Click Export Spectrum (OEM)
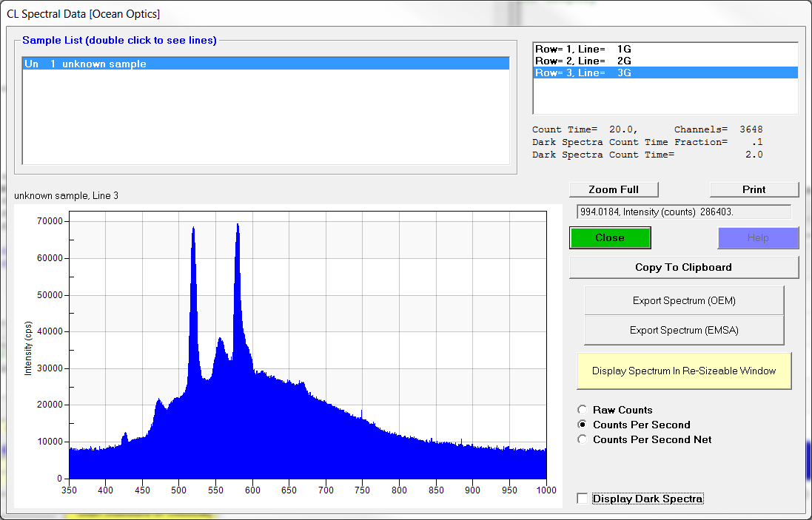 [683, 301]
